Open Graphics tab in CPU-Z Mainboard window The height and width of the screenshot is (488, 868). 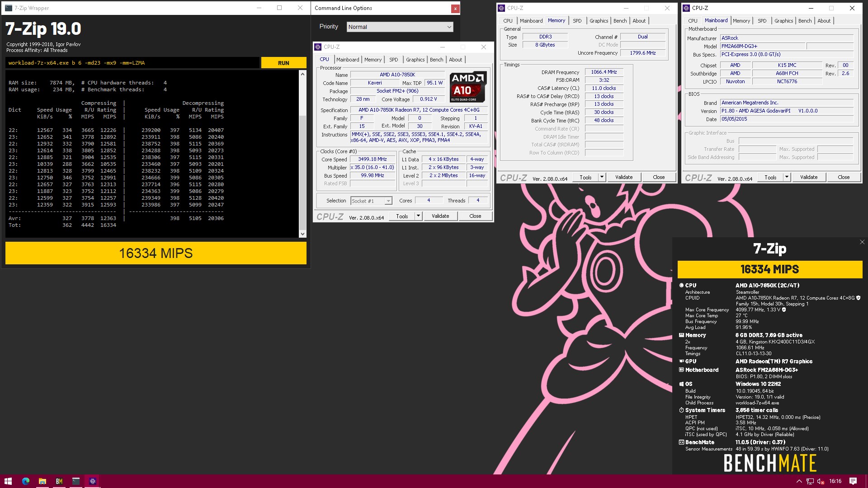[783, 21]
